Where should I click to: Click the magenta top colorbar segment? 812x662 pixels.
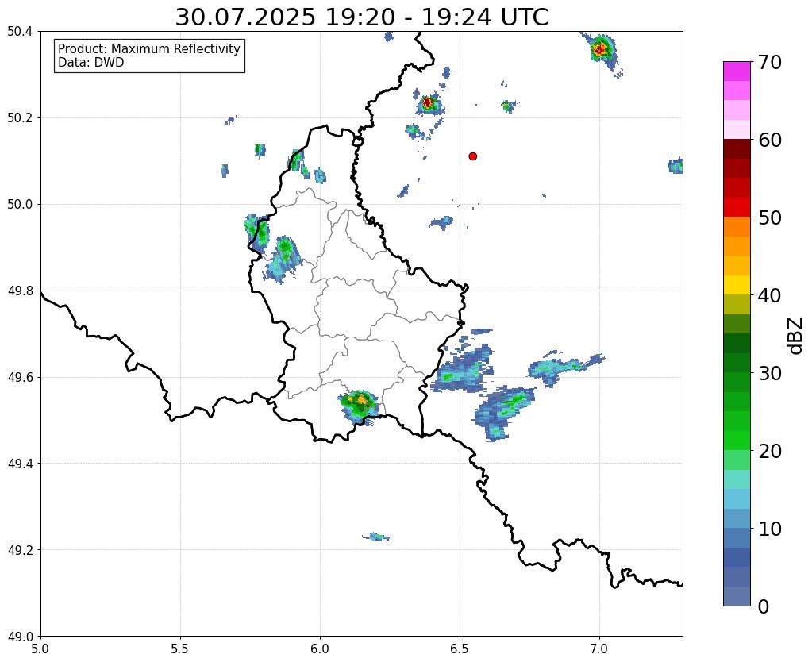[x=737, y=71]
